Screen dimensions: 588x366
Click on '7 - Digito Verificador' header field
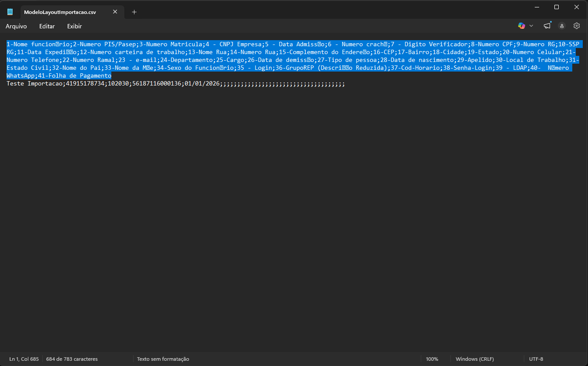tap(429, 44)
